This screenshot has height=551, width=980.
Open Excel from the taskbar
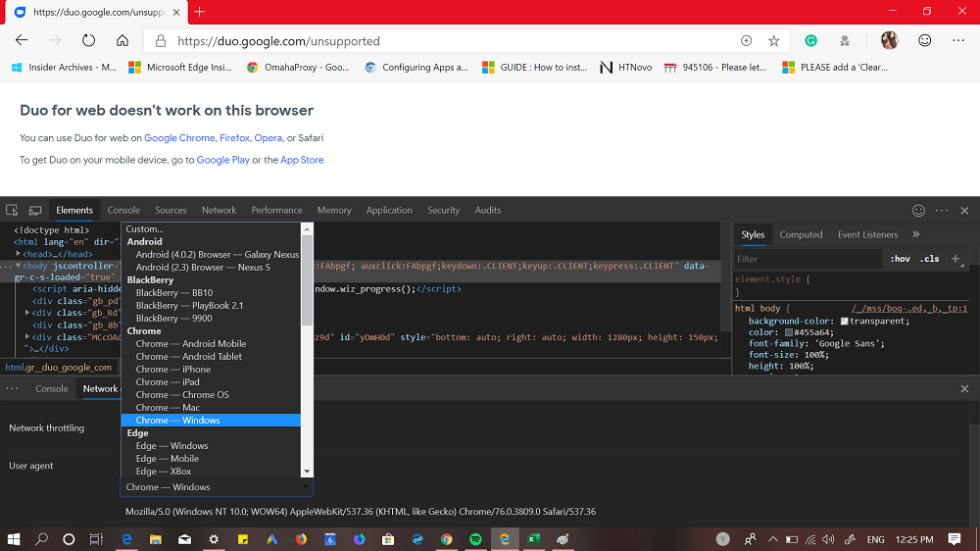(533, 539)
